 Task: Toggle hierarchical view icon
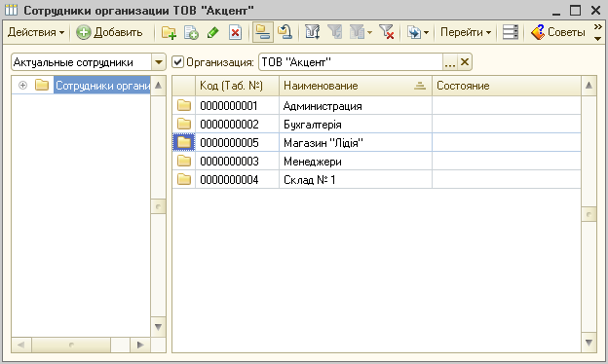tap(262, 32)
